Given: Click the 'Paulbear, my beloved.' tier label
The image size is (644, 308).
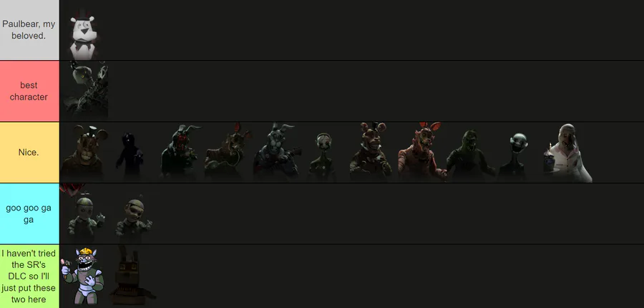Looking at the screenshot, I should [x=29, y=30].
